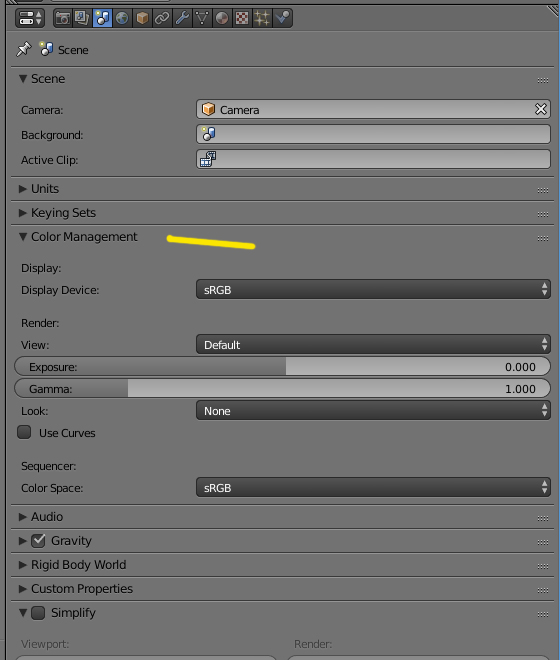Open the Object Data tab (triangle vertices)
This screenshot has width=560, height=660.
pyautogui.click(x=202, y=18)
